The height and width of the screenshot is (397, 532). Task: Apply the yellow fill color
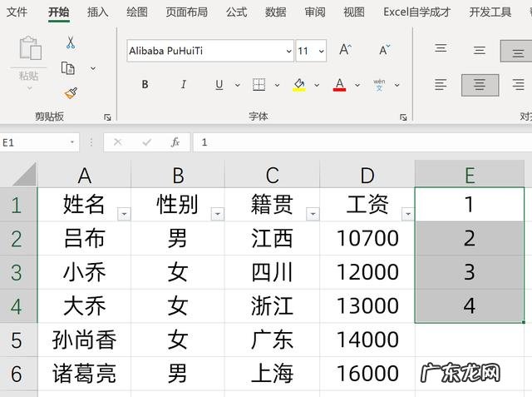[299, 85]
